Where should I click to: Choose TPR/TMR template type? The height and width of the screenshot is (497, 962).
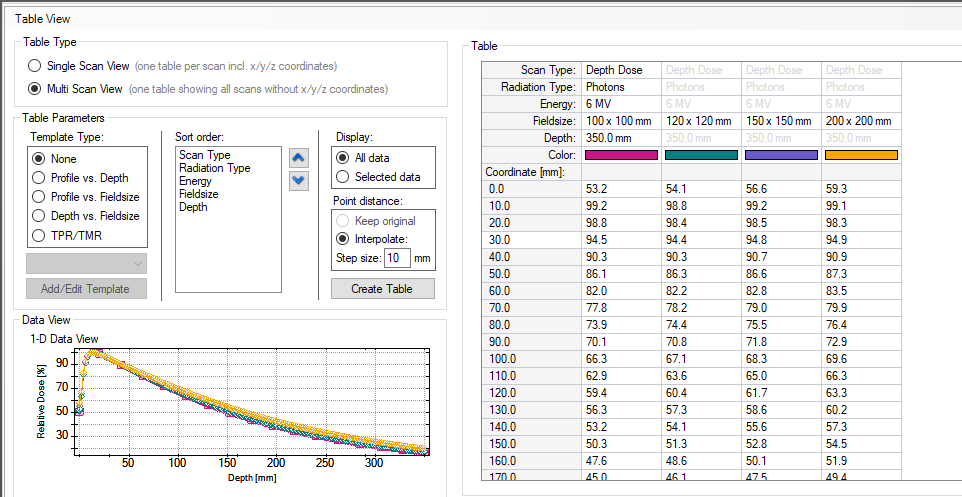[40, 235]
